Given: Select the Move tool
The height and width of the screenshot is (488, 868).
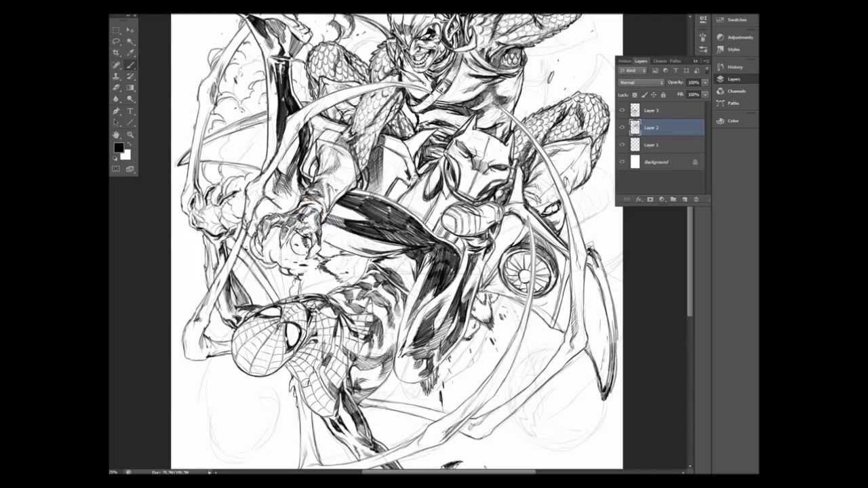Looking at the screenshot, I should point(130,30).
